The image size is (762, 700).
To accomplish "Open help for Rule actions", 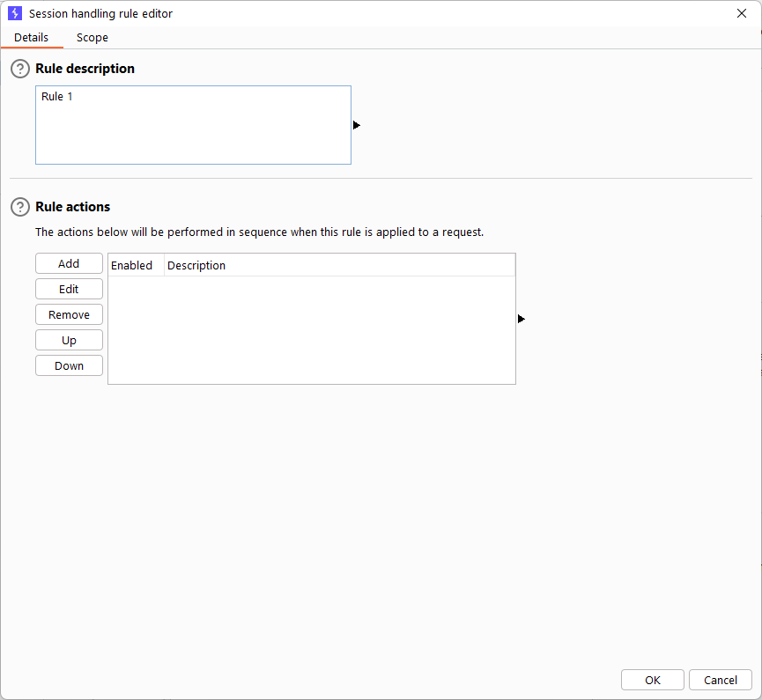I will click(x=20, y=207).
